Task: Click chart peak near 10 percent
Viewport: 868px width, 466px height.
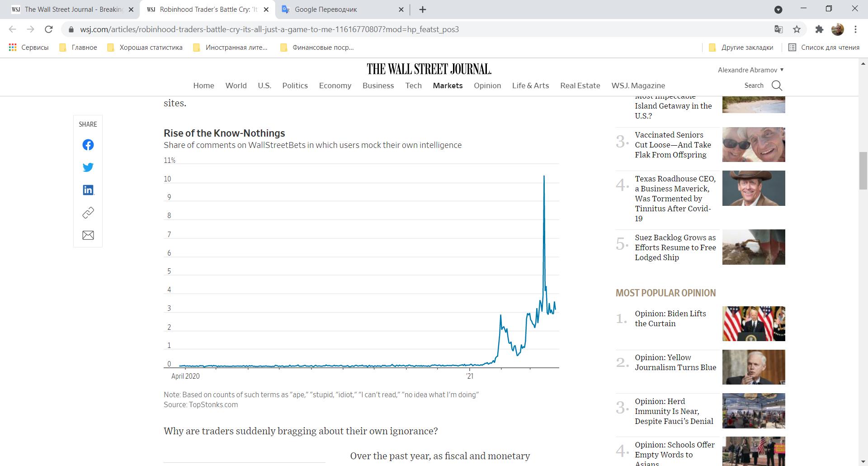Action: pyautogui.click(x=544, y=176)
